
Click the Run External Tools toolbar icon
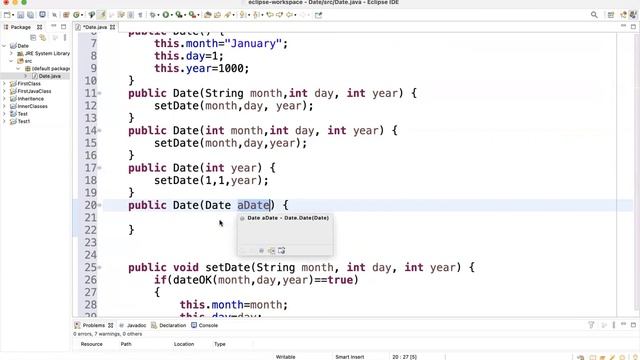[192, 15]
